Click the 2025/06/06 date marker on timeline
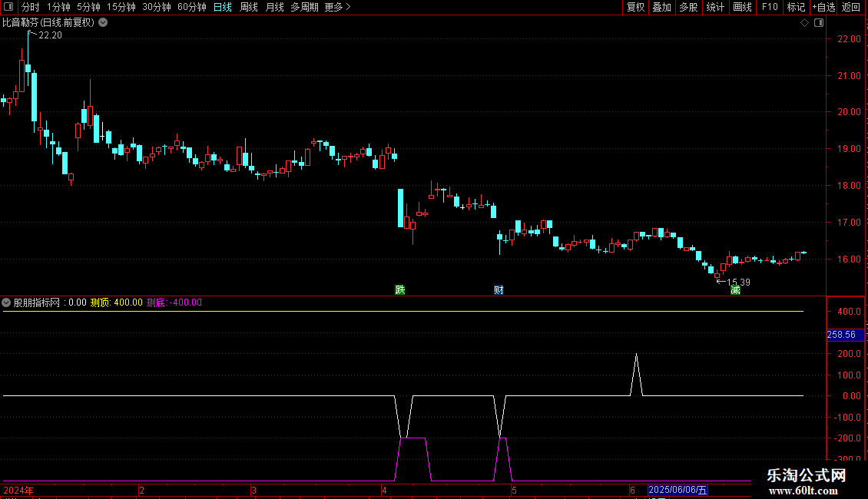Viewport: 868px width, 499px height. 678,490
